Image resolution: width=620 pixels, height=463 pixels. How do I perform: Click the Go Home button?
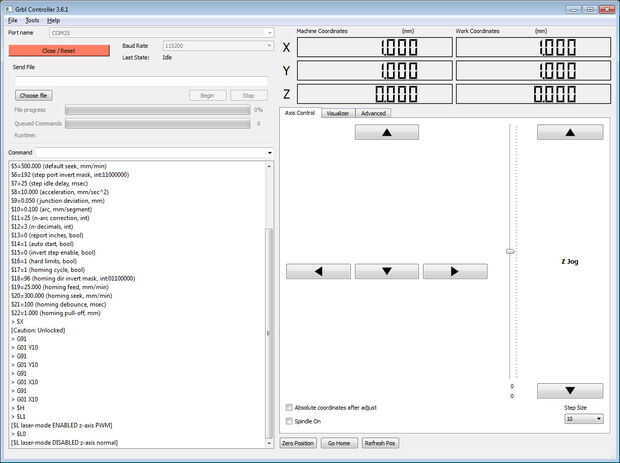click(339, 443)
